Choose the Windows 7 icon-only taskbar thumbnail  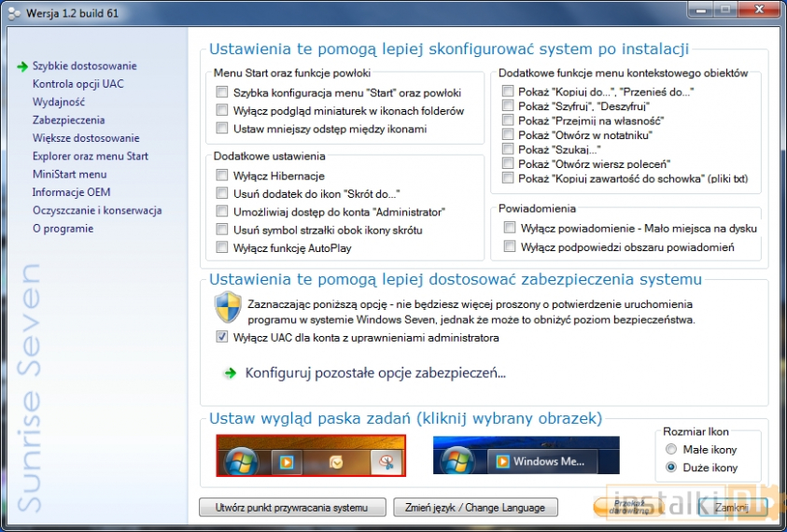[x=311, y=455]
